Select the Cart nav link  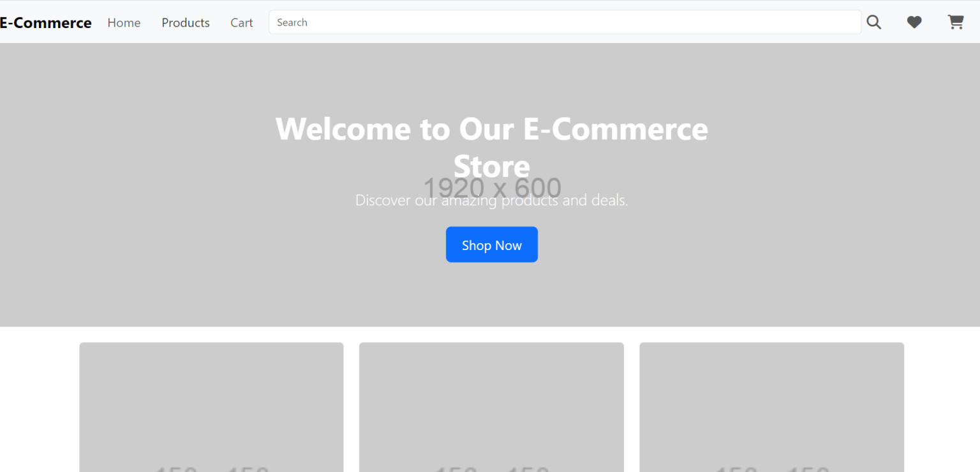[241, 23]
